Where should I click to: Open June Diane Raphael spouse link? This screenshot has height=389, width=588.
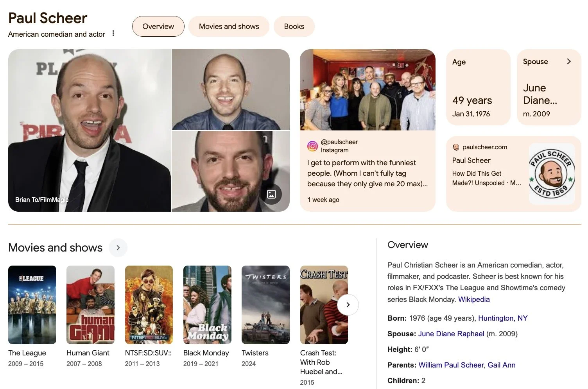(x=451, y=334)
